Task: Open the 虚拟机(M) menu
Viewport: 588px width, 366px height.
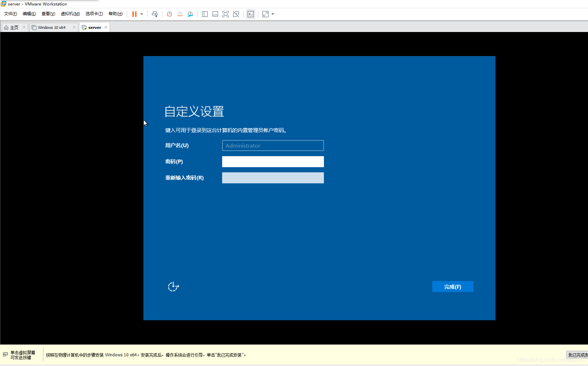Action: (70, 14)
